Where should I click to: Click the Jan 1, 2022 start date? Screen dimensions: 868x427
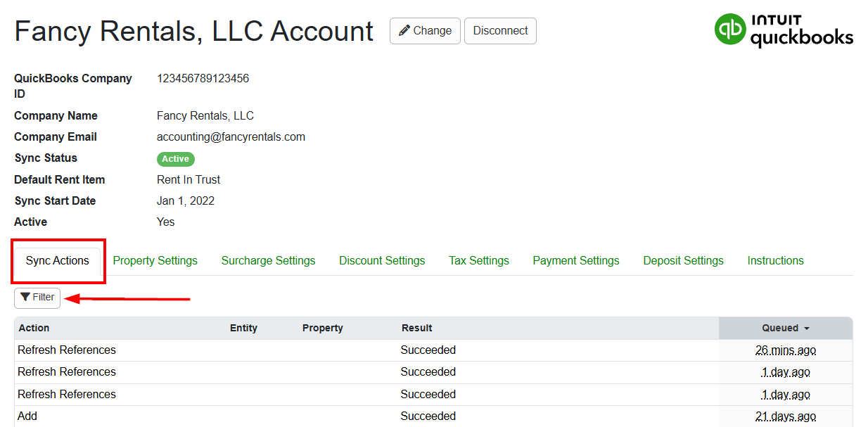(x=186, y=200)
